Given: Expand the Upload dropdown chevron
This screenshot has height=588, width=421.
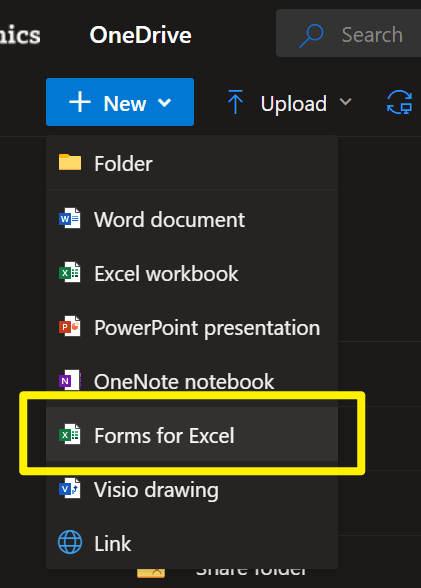Looking at the screenshot, I should (x=345, y=102).
